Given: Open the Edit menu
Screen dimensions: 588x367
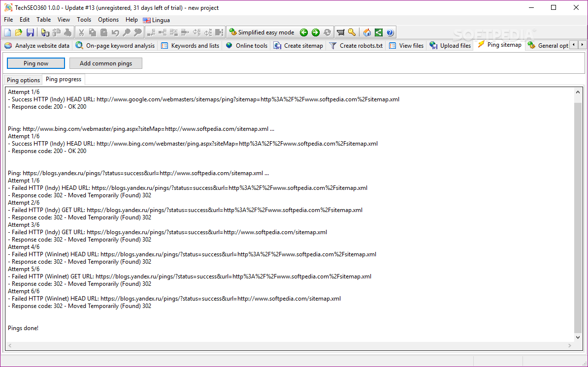Looking at the screenshot, I should 25,20.
